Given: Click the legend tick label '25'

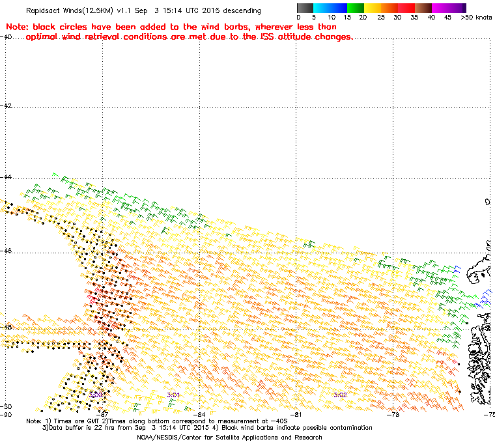Looking at the screenshot, I should pos(381,18).
